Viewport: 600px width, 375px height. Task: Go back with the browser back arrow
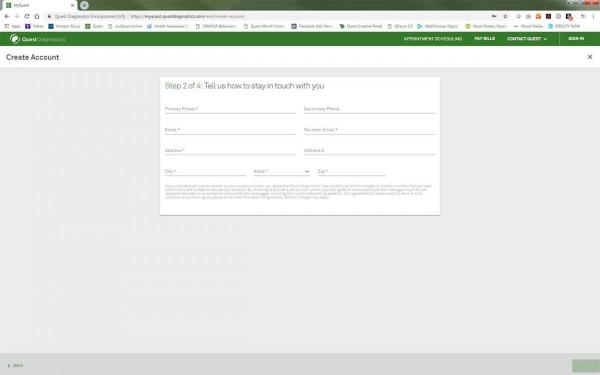[7, 16]
